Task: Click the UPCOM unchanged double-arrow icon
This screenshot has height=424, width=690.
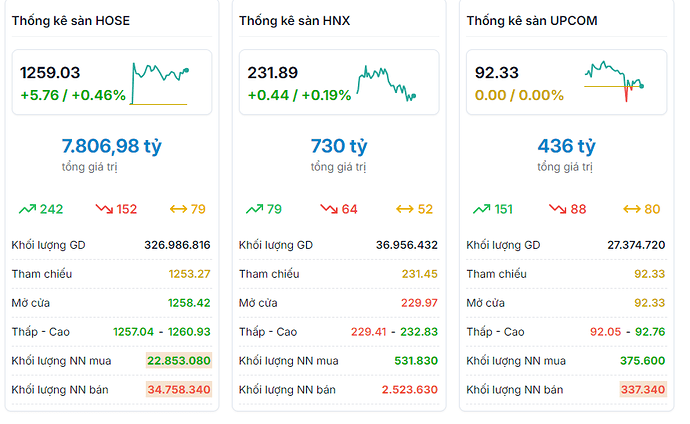Action: pyautogui.click(x=632, y=209)
